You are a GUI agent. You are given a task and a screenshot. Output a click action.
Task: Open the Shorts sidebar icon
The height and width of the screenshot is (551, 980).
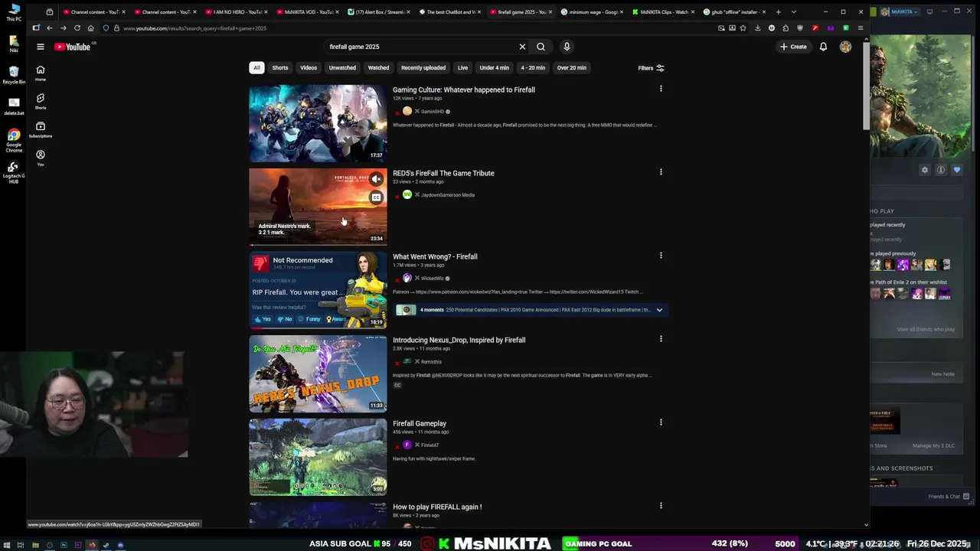pos(41,101)
